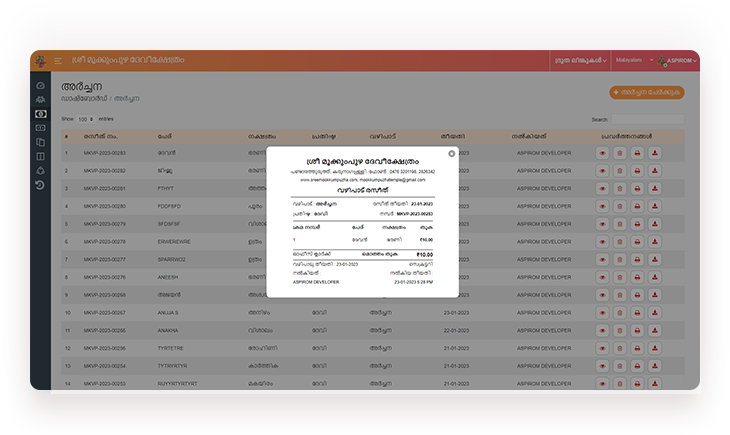Download receipt MKVP-2023-00268
The image size is (730, 435).
point(655,295)
